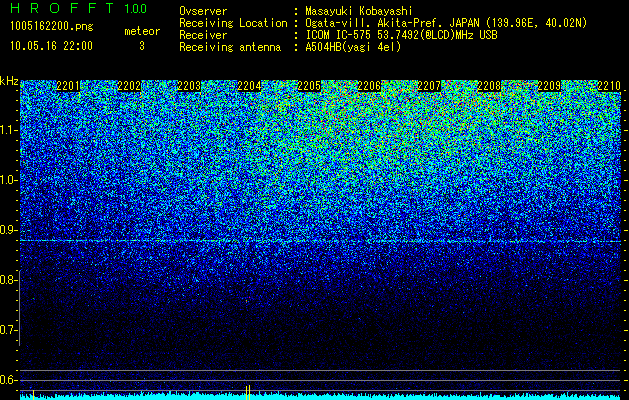The image size is (629, 400).
Task: Click the date stamp 10.05.16 22:00
Action: pos(51,46)
